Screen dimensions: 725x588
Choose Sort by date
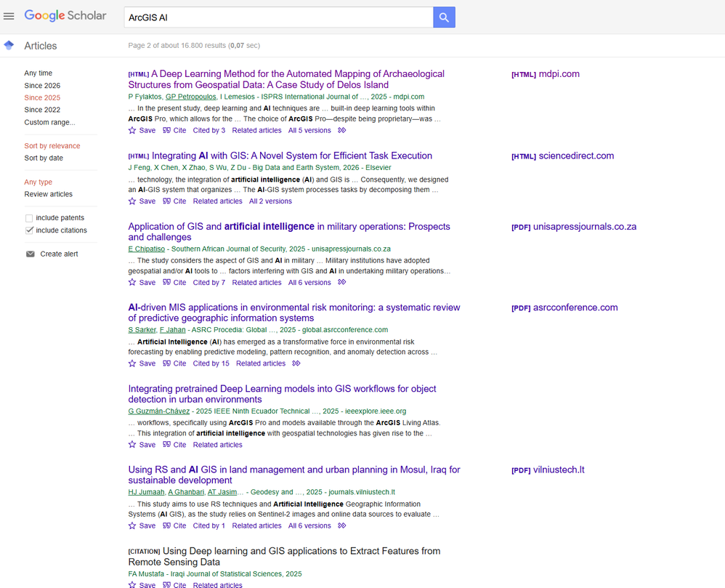[x=44, y=158]
